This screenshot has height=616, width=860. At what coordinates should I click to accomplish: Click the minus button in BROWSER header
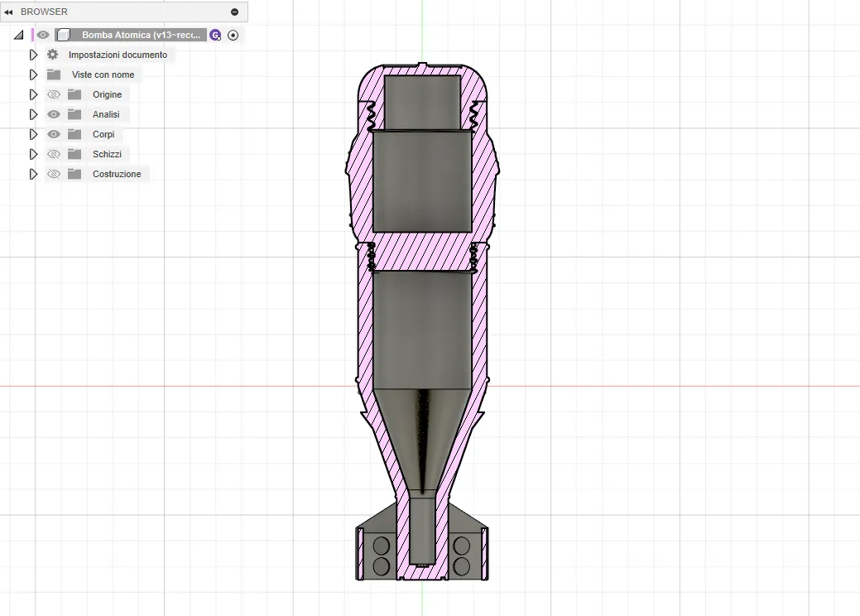[235, 12]
